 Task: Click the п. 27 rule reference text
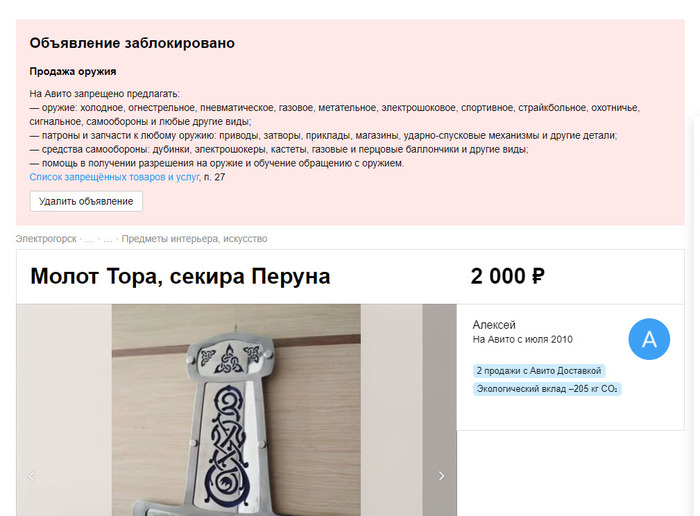[x=215, y=177]
